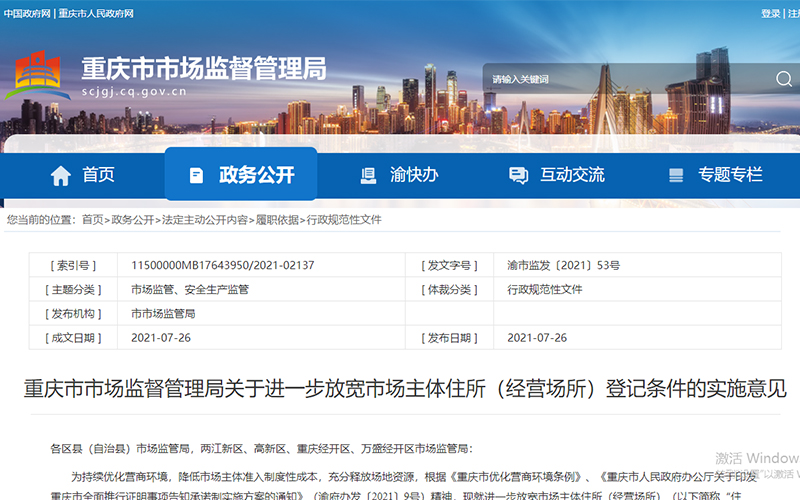Click 首页 in the breadcrumb path
This screenshot has width=800, height=500.
(92, 219)
